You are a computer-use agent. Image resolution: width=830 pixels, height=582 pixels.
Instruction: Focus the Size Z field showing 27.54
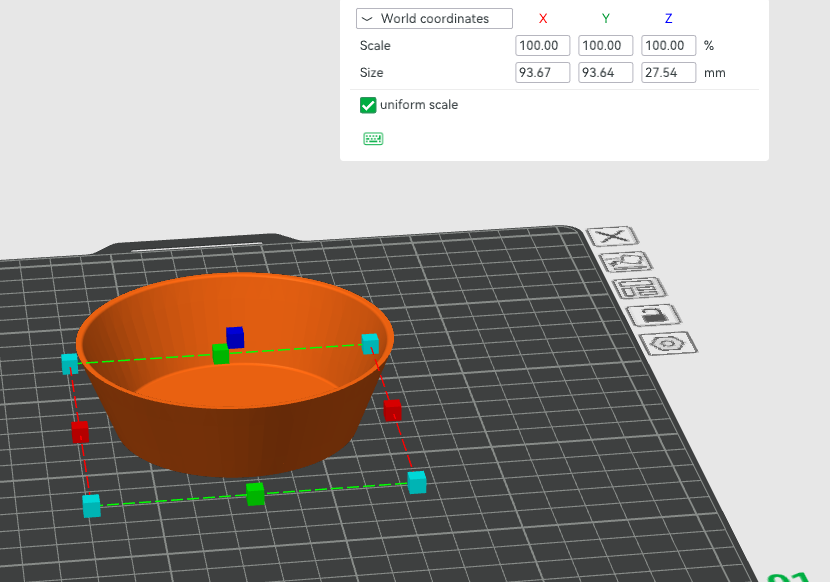[x=669, y=73]
